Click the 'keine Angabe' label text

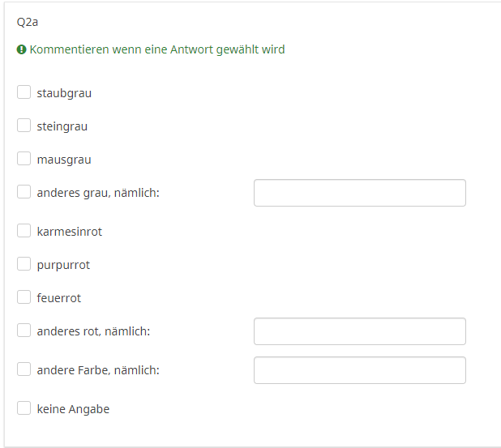[x=73, y=409]
